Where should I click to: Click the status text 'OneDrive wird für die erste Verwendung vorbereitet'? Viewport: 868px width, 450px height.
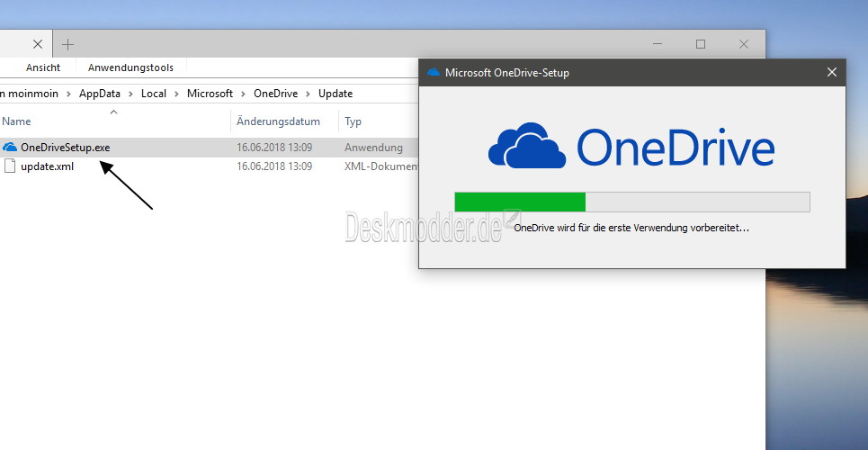click(631, 228)
